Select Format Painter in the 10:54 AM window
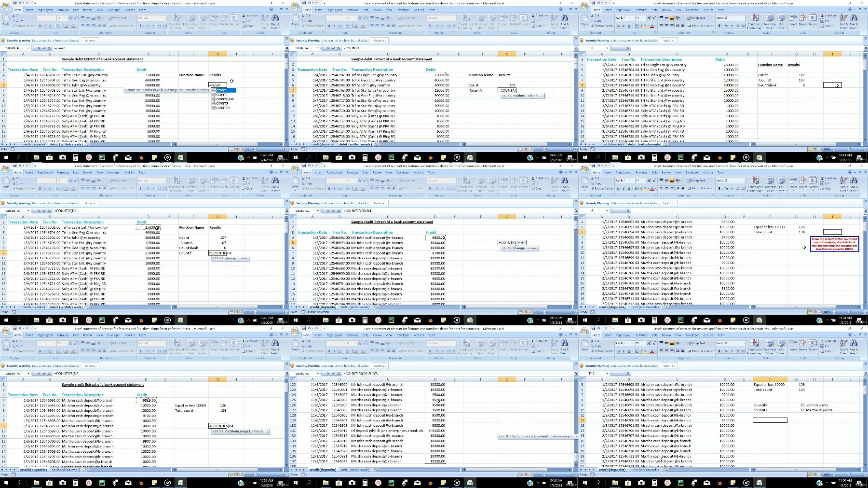868x488 pixels. tap(602, 188)
